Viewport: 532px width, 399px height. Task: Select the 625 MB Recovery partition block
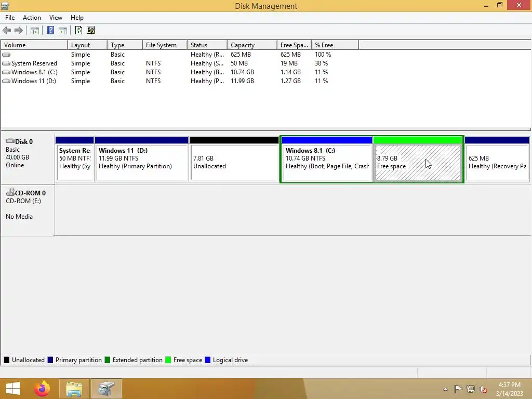pyautogui.click(x=497, y=159)
